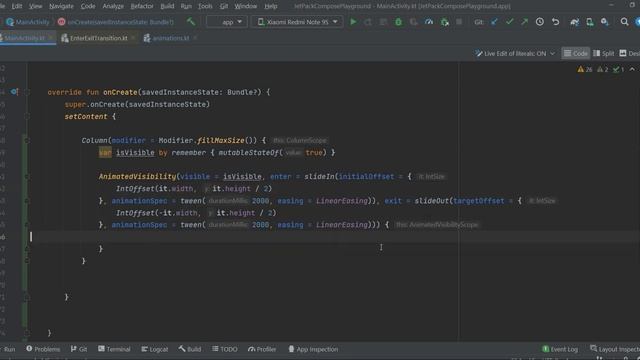The width and height of the screenshot is (640, 360).
Task: Click the Make Project hammer icon
Action: (191, 22)
